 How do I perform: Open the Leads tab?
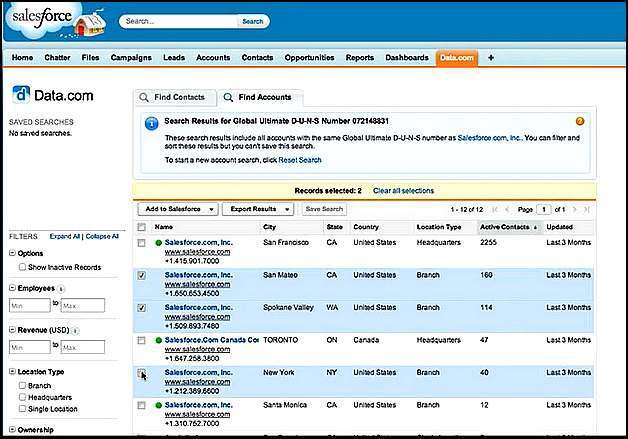pyautogui.click(x=174, y=58)
